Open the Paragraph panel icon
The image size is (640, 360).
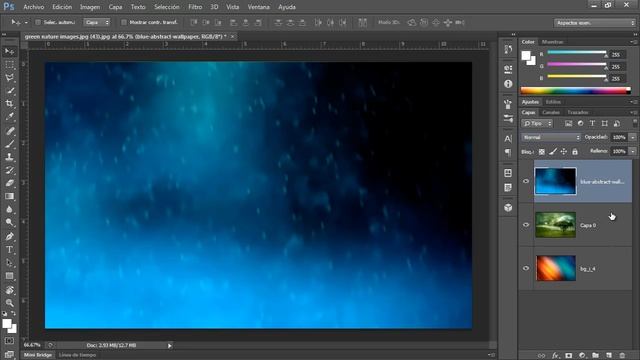tap(508, 153)
